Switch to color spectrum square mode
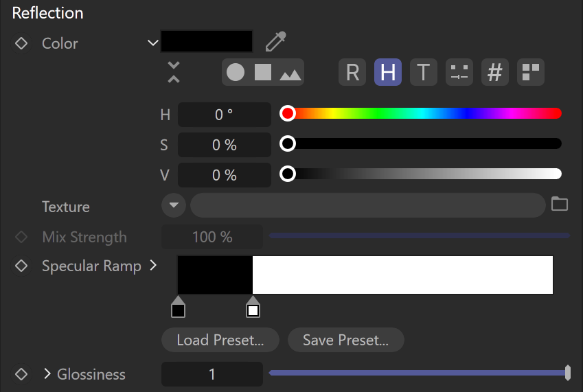Viewport: 583px width, 392px height. pos(263,72)
